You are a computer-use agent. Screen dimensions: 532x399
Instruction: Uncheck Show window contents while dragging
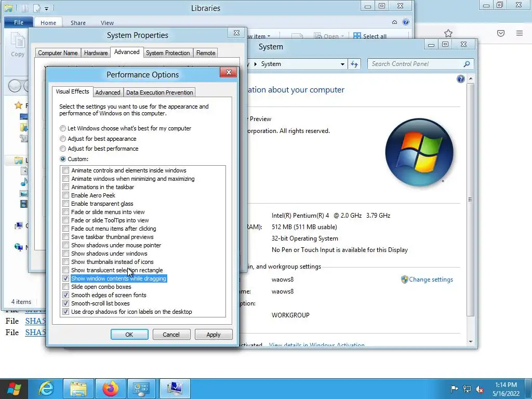pos(65,278)
